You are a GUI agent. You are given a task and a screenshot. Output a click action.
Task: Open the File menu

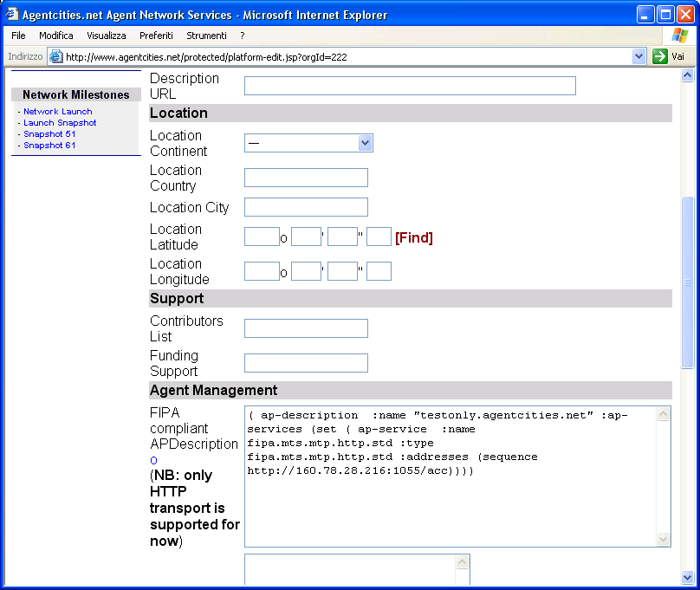click(x=18, y=36)
